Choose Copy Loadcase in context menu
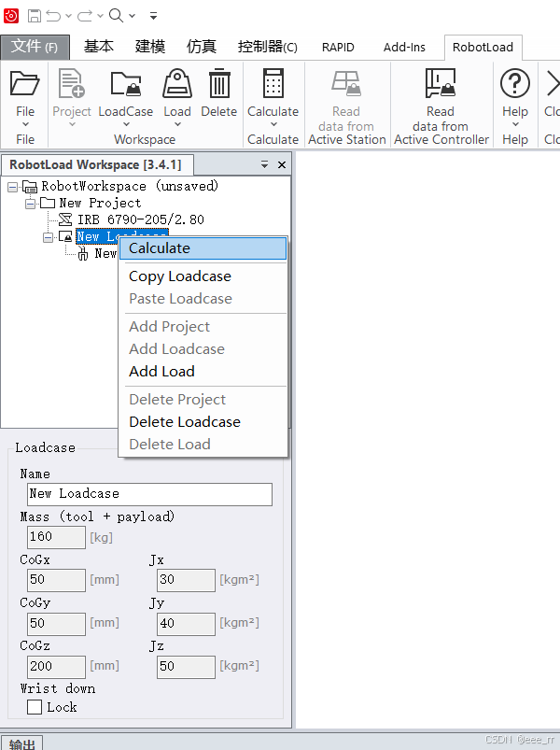This screenshot has width=560, height=750. tap(203, 276)
